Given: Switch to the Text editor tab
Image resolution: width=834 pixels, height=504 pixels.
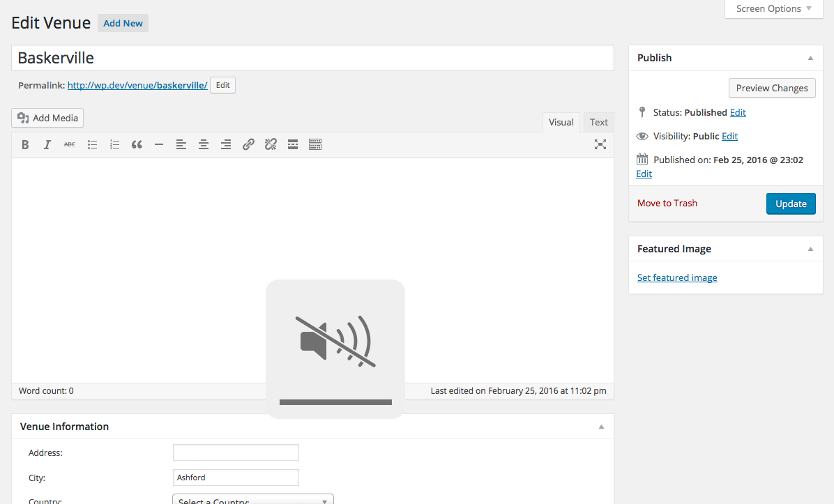Looking at the screenshot, I should (598, 122).
